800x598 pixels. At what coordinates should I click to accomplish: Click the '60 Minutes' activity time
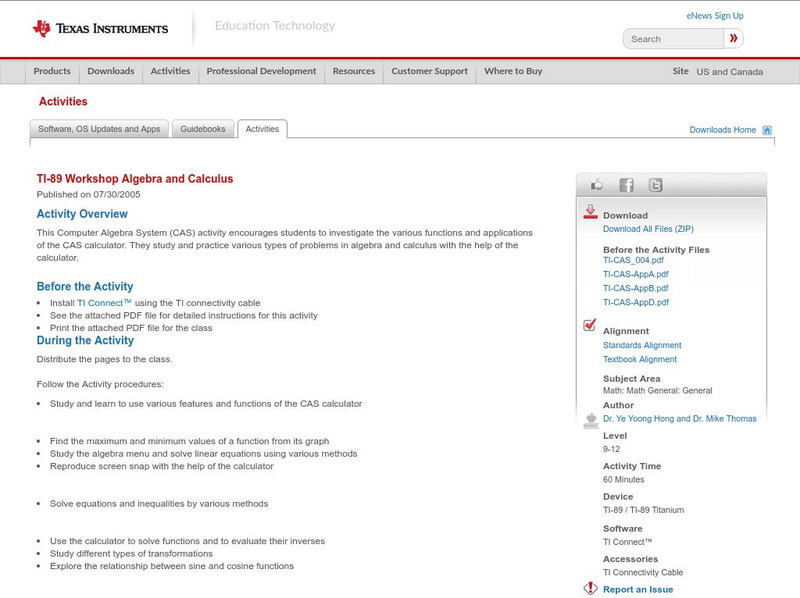click(623, 480)
